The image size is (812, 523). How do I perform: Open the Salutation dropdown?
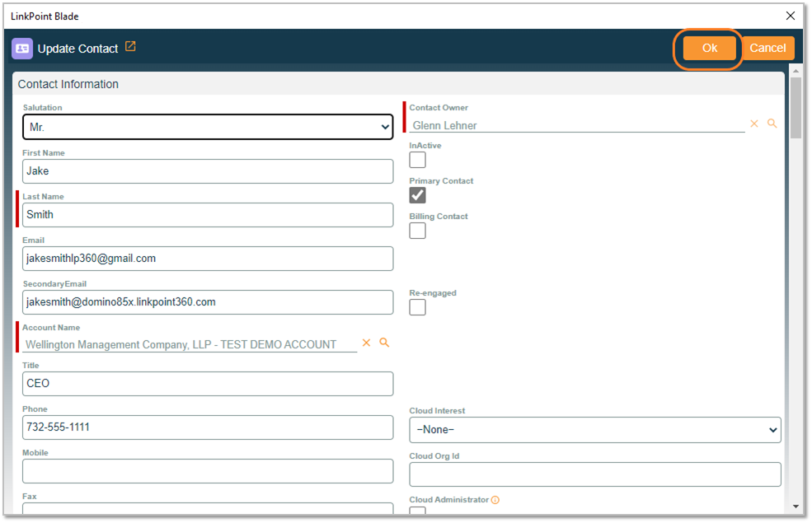pyautogui.click(x=208, y=127)
